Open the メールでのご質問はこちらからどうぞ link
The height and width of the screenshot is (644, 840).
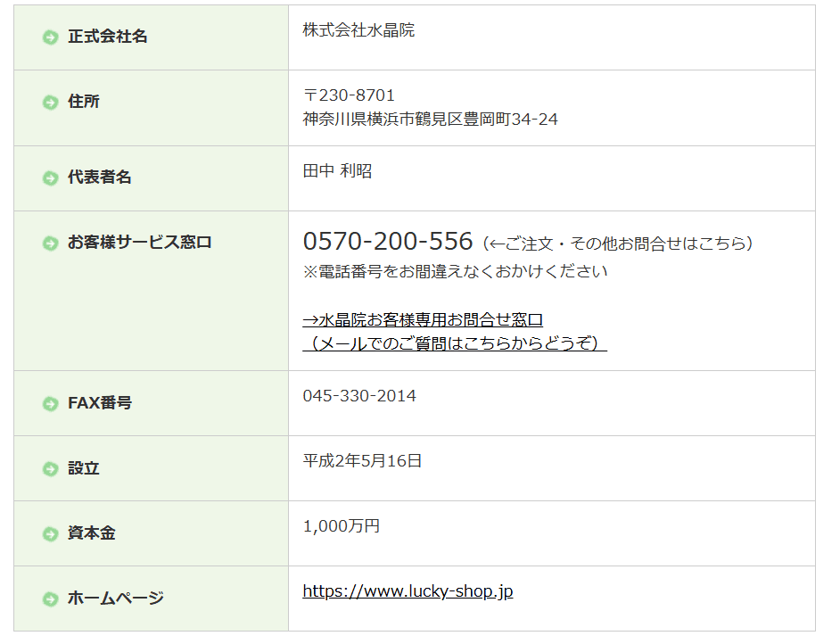pos(455,343)
